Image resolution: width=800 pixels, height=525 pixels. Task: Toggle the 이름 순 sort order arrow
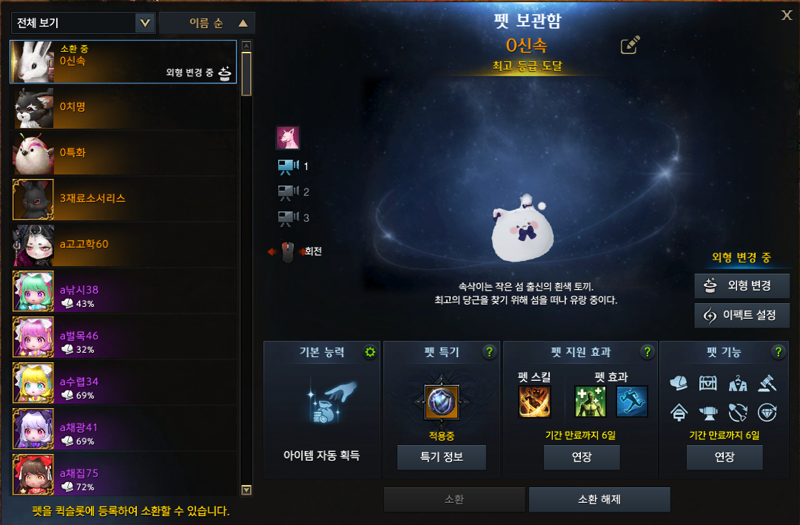[243, 23]
